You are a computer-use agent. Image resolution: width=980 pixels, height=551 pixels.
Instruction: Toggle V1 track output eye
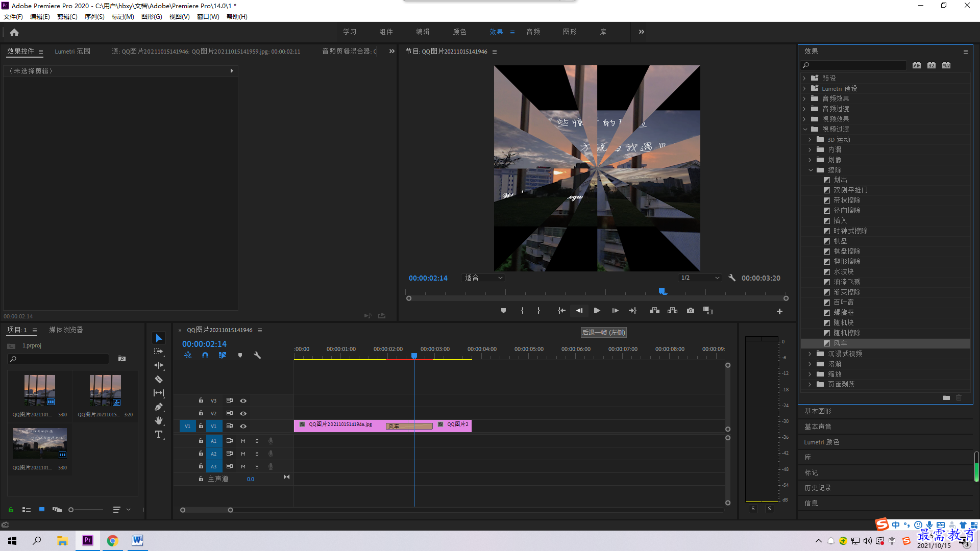pos(243,427)
